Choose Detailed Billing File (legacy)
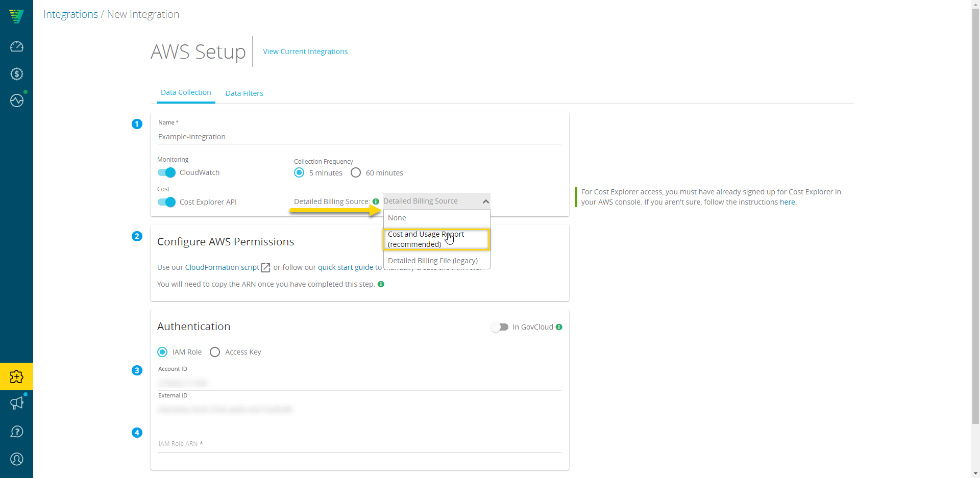 [x=436, y=261]
